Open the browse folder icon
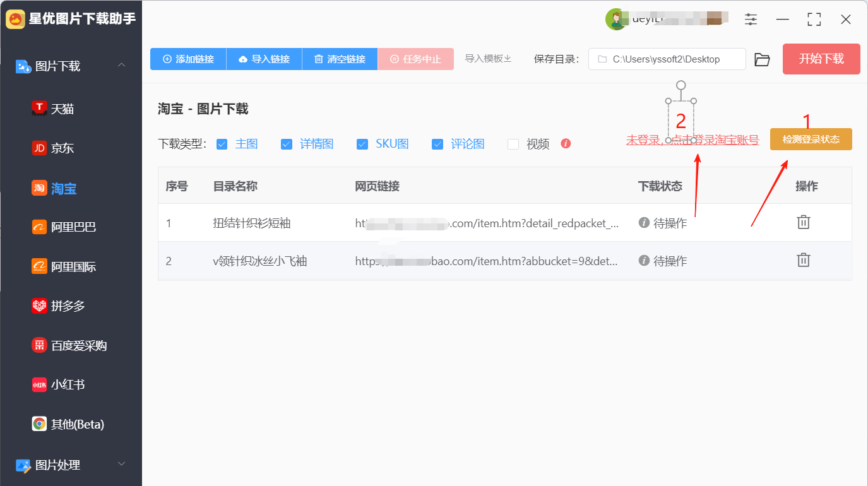Screen dimensions: 868x486 pyautogui.click(x=763, y=59)
